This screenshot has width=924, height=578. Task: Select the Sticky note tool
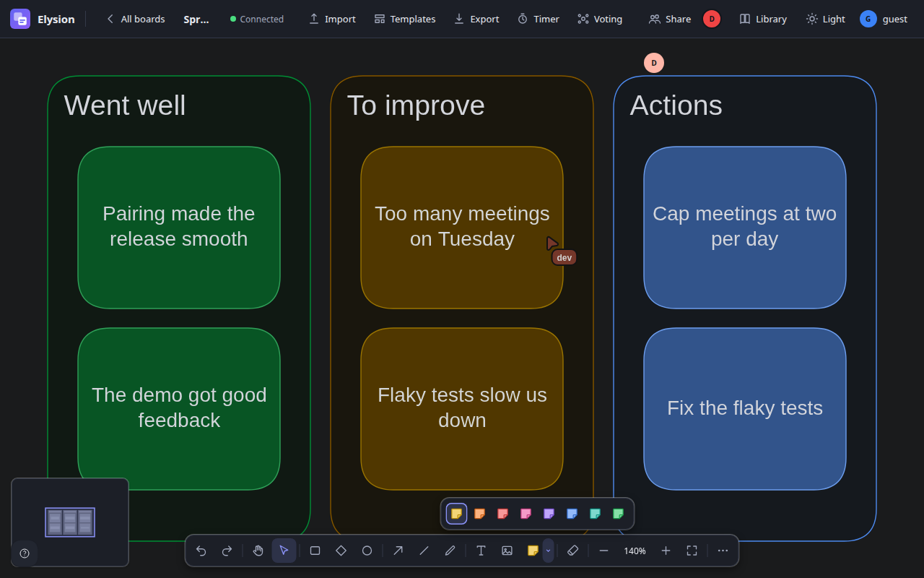533,551
